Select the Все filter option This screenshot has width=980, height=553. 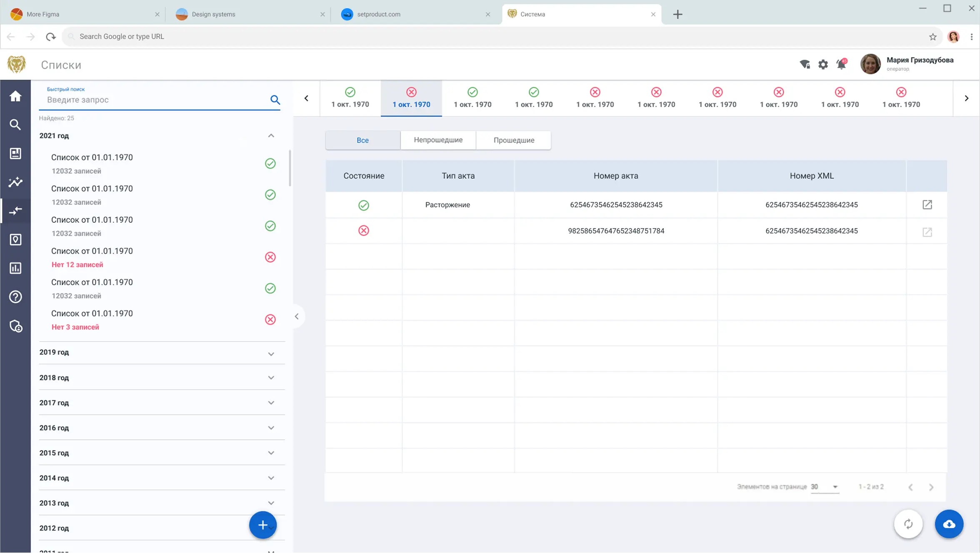tap(362, 140)
